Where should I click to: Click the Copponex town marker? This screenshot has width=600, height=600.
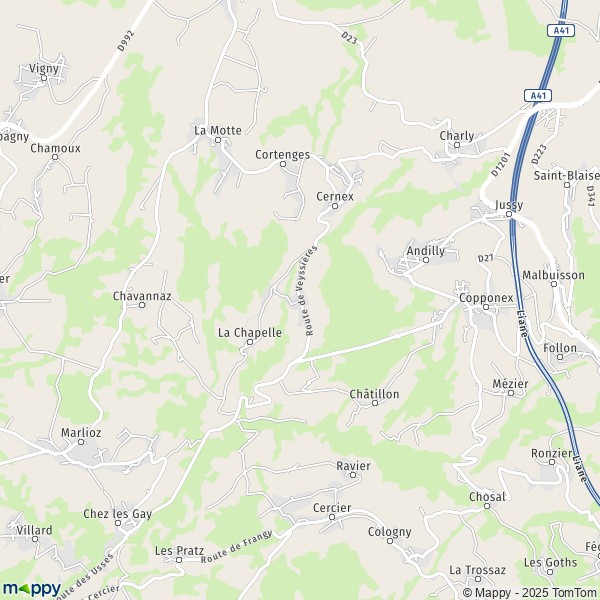coord(486,307)
